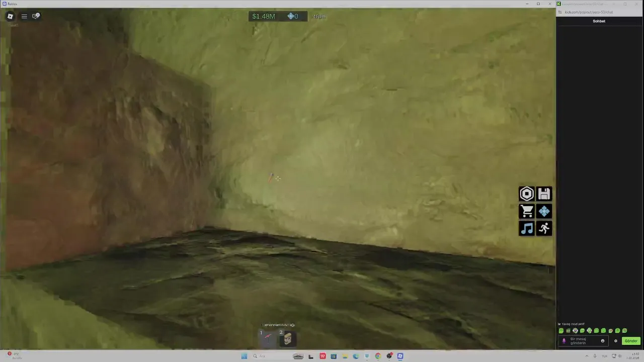This screenshot has width=644, height=362.
Task: Open the Windows Start menu
Action: click(244, 356)
